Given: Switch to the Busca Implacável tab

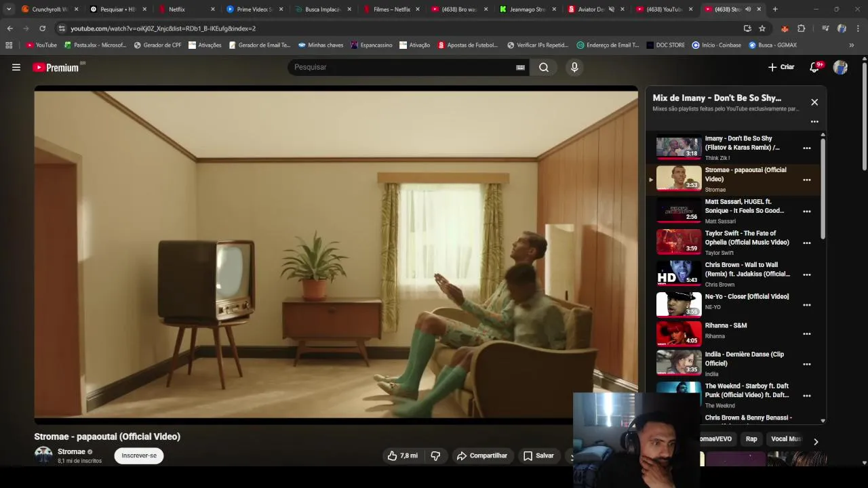Looking at the screenshot, I should [322, 9].
